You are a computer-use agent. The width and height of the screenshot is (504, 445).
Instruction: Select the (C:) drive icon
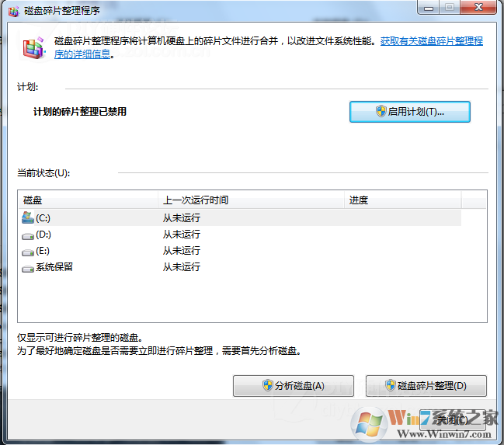[28, 217]
